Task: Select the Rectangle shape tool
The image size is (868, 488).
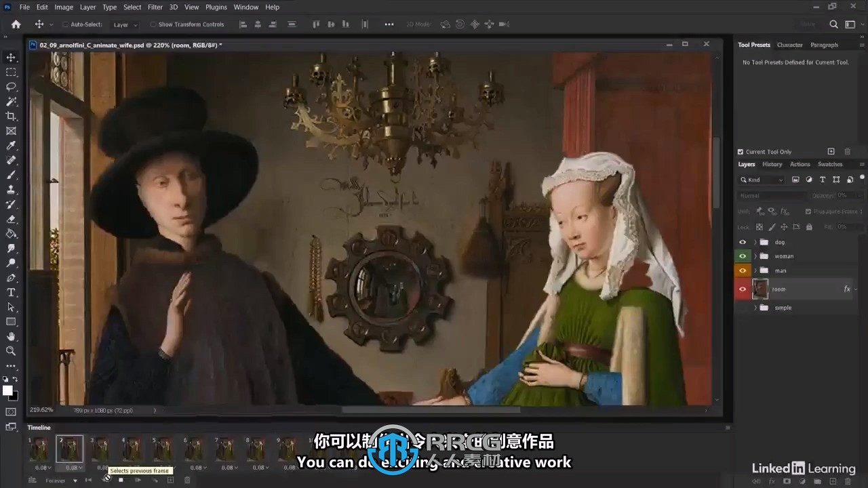Action: [11, 322]
